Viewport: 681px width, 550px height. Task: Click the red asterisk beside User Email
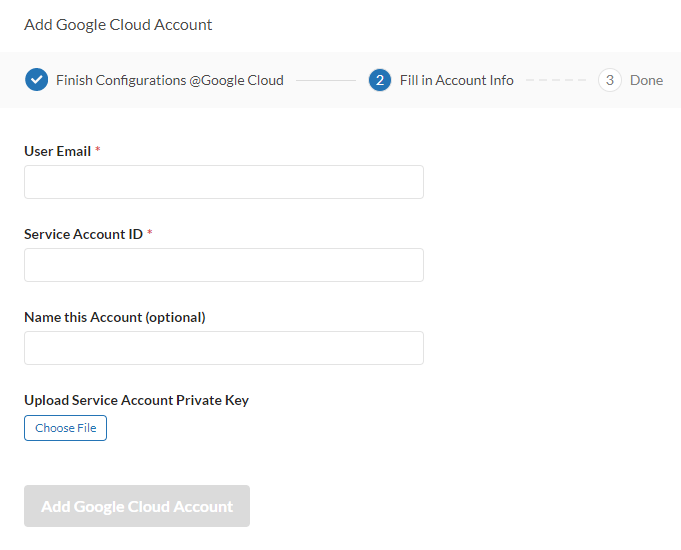tap(98, 151)
